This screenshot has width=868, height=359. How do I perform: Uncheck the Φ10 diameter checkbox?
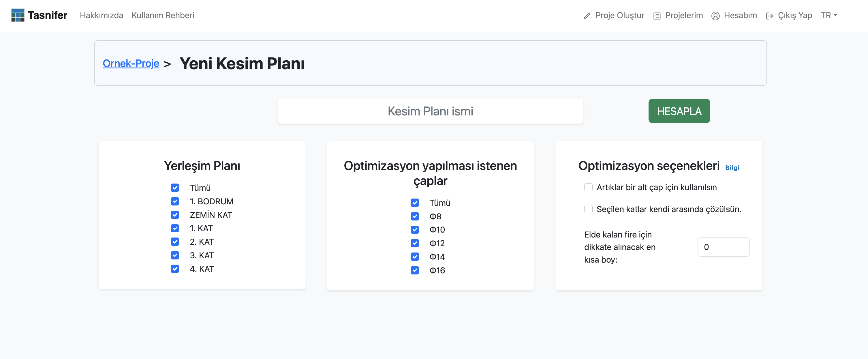[415, 229]
